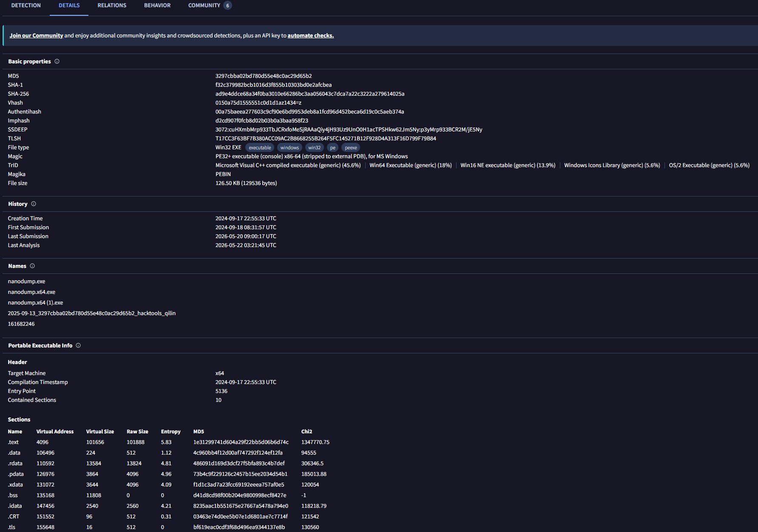
Task: Select the SSDEEP value starting 3072:cuHXmb
Action: point(349,130)
